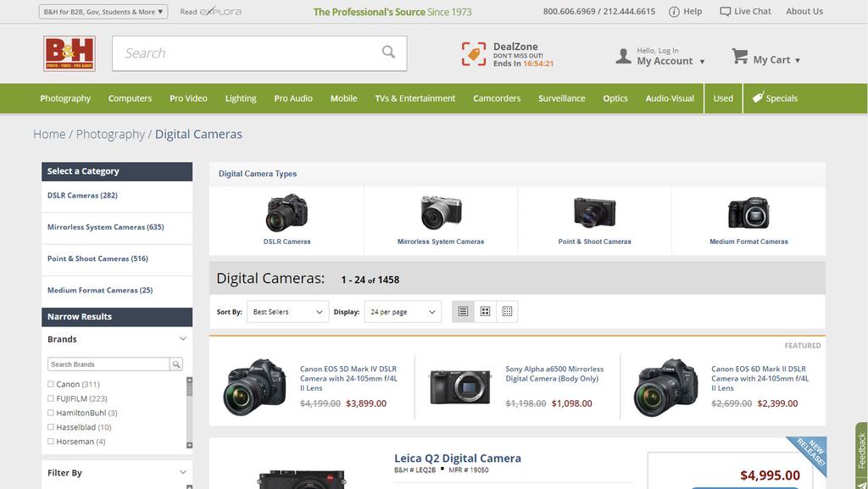Go to Home breadcrumb link
The height and width of the screenshot is (489, 868).
click(49, 135)
